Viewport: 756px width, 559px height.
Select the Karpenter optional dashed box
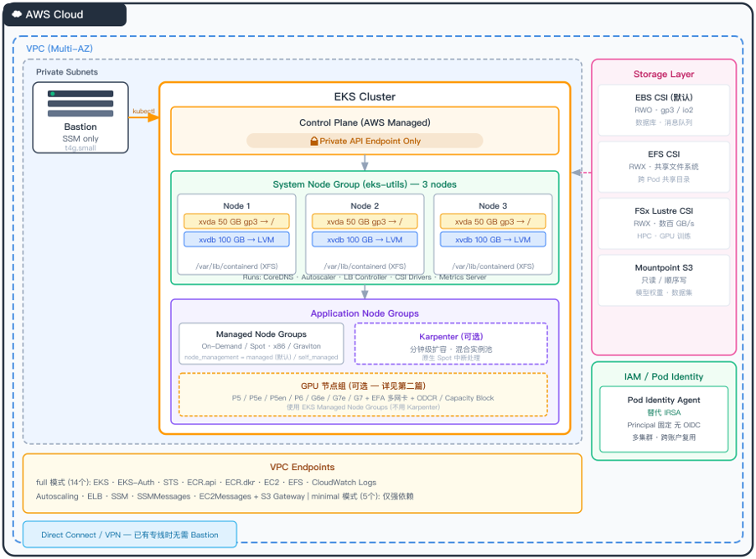451,344
